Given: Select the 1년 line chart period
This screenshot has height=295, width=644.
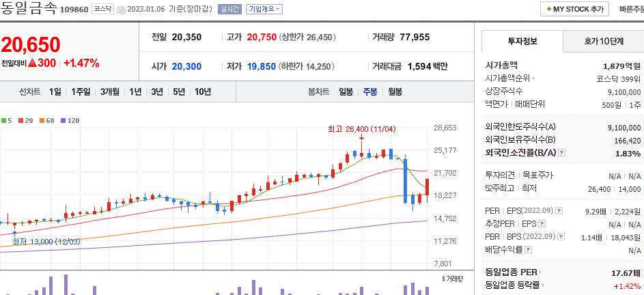Looking at the screenshot, I should [135, 92].
